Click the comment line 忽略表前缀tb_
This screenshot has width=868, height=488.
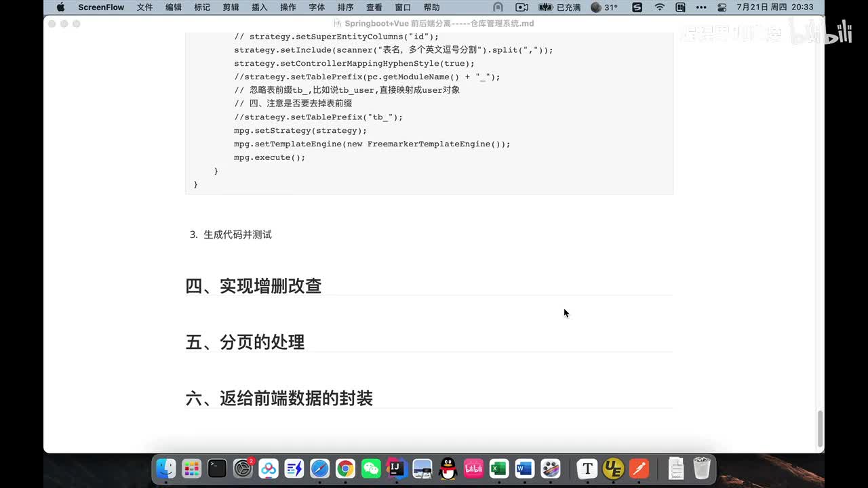tap(347, 89)
